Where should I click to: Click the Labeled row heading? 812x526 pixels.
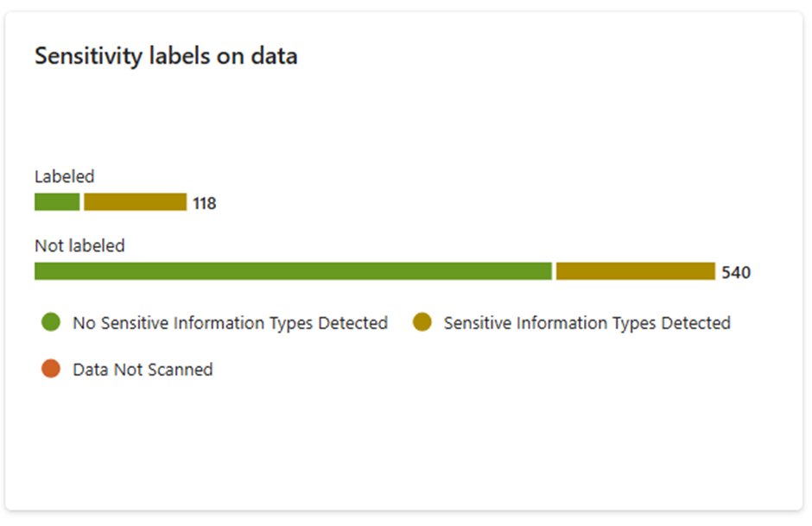[64, 176]
